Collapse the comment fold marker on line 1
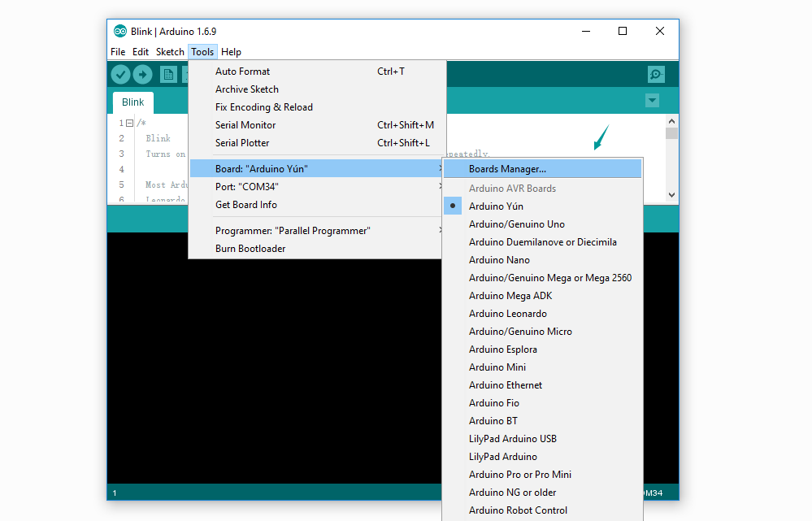The height and width of the screenshot is (521, 812). (x=129, y=124)
